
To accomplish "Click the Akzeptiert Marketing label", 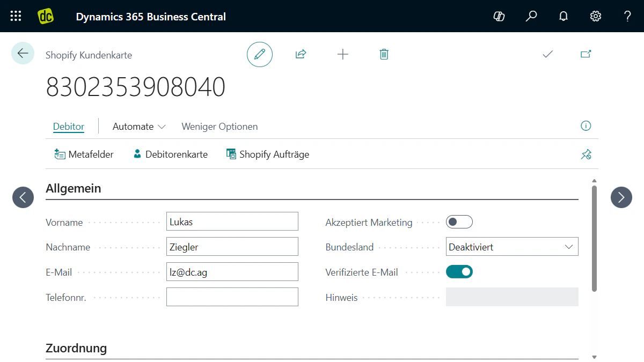I will 369,222.
